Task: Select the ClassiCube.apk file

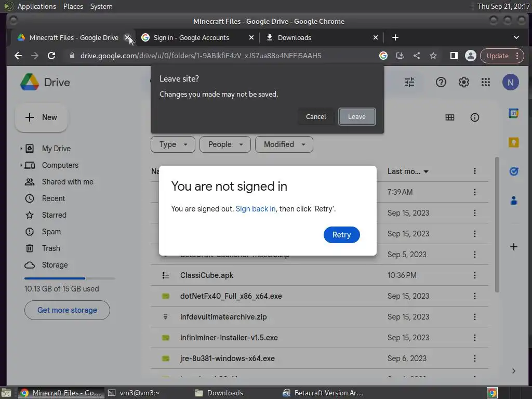Action: pos(320,275)
